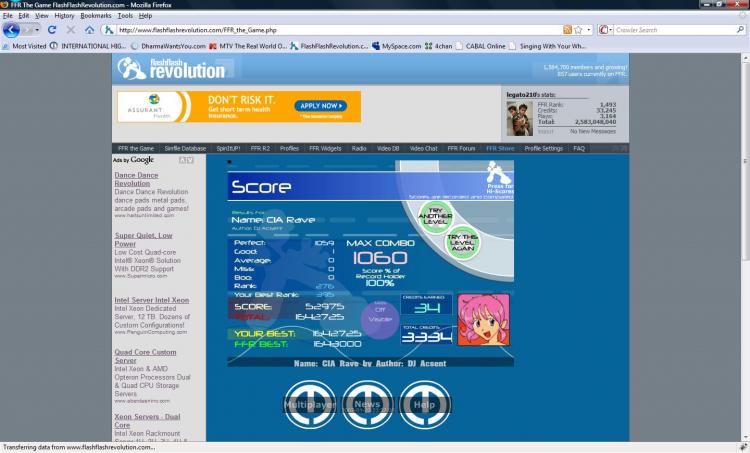Open the FAQ nav tab
Viewport: 750px width, 453px height.
579,148
